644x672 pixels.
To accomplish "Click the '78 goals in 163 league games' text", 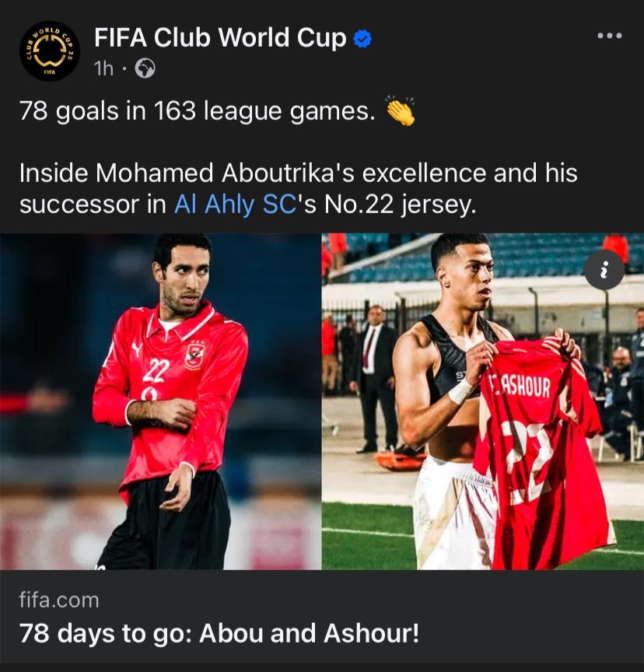I will pyautogui.click(x=198, y=111).
